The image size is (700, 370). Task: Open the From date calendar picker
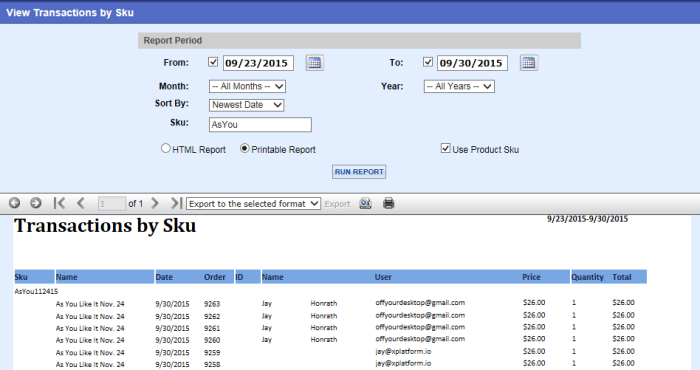click(x=314, y=62)
